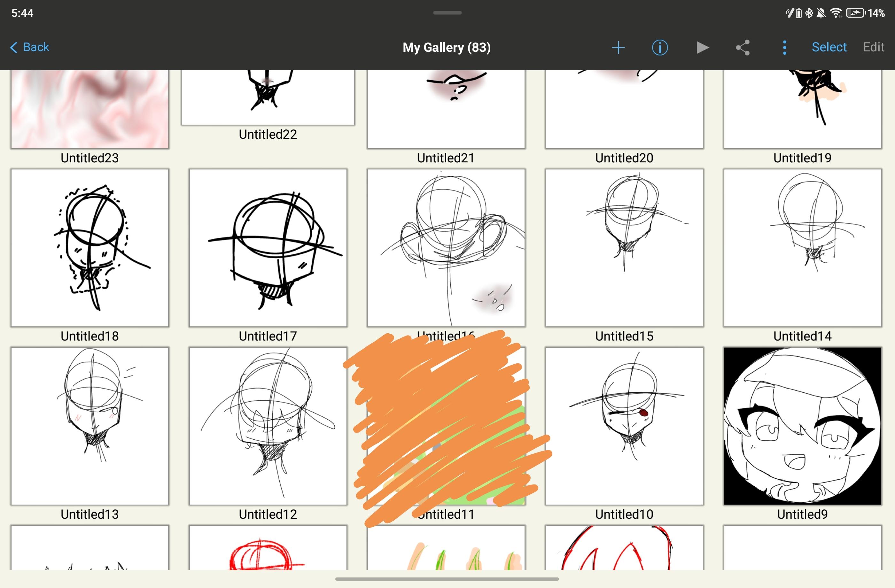Open the red circle sketch thumbnail in the bottom row
This screenshot has height=588, width=895.
point(268,548)
